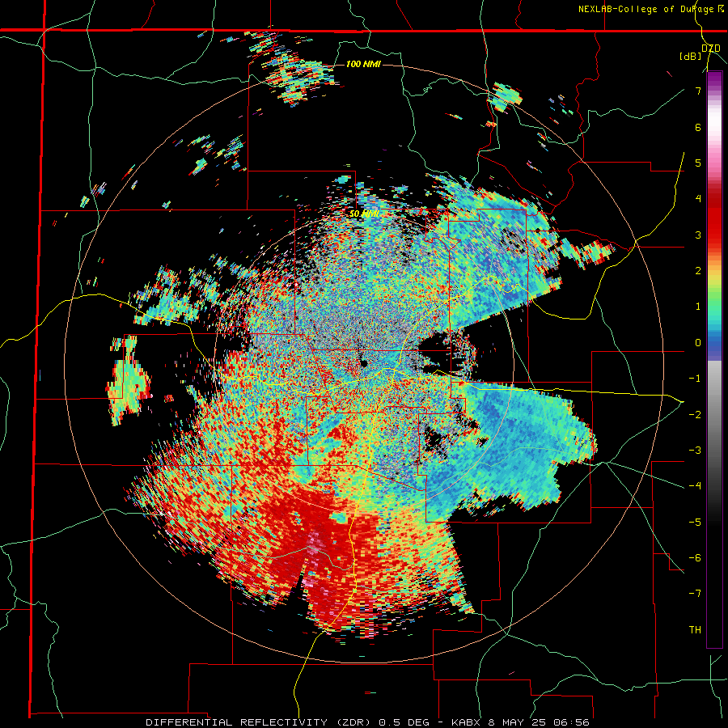Click the 1 value on the color scale
Image resolution: width=728 pixels, height=728 pixels.
click(698, 307)
